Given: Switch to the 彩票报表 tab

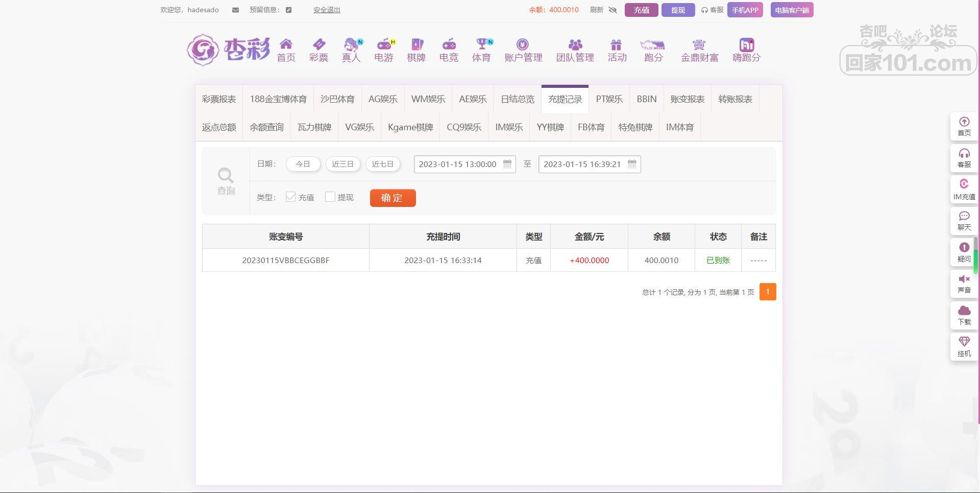Looking at the screenshot, I should coord(219,99).
